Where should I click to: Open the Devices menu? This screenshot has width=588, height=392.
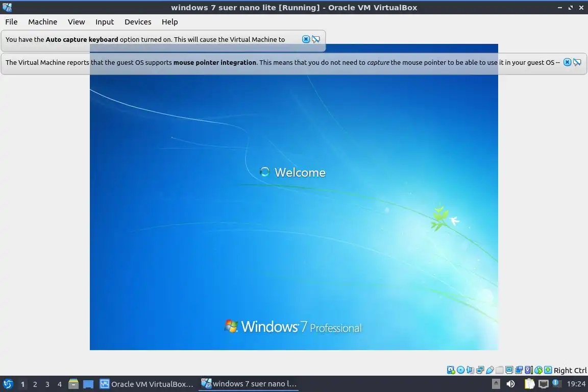tap(138, 22)
